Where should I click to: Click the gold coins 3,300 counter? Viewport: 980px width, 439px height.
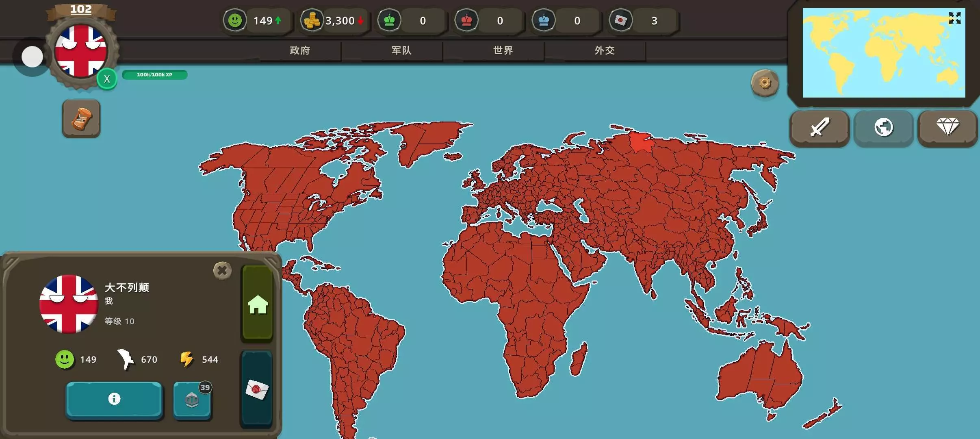[x=334, y=20]
